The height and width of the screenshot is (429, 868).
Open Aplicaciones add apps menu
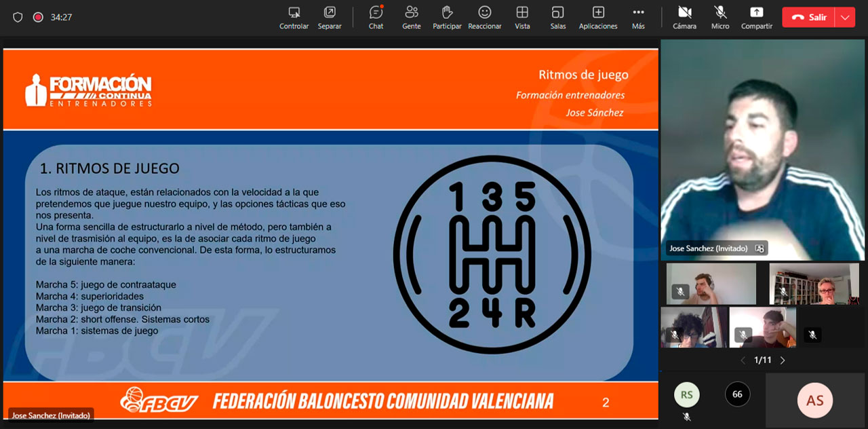[x=598, y=18]
